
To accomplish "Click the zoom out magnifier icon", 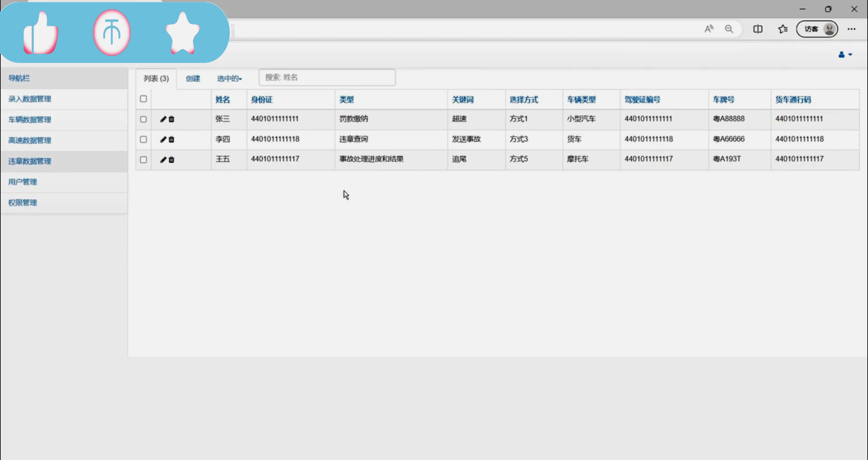I will click(x=729, y=29).
